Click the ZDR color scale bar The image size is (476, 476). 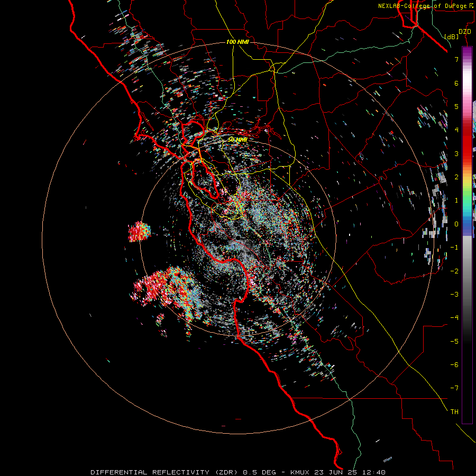tap(467, 235)
